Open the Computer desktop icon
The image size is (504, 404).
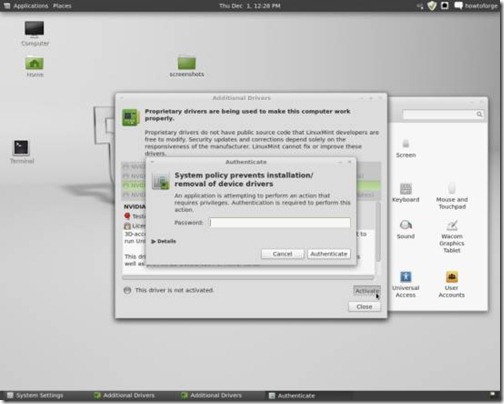tap(34, 33)
